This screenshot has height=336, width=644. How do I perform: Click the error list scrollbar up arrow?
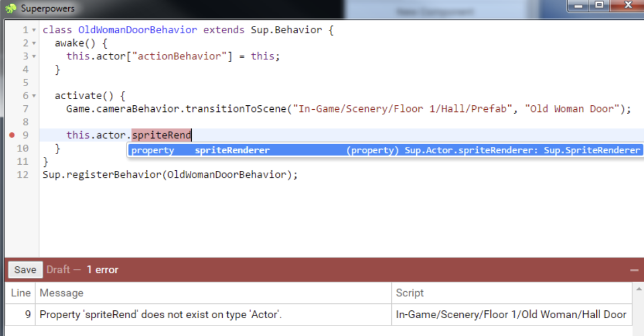coord(638,289)
